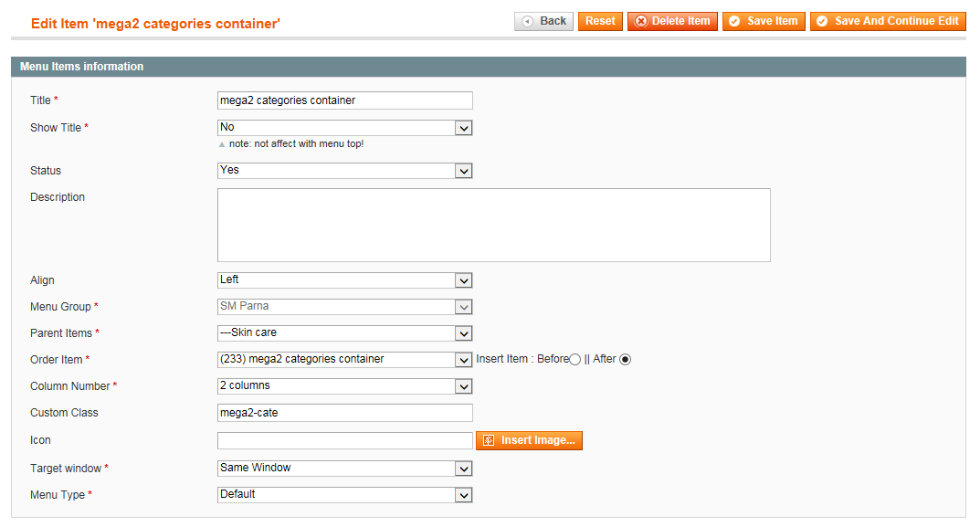Expand the Column Number dropdown
980x527 pixels.
(x=345, y=385)
